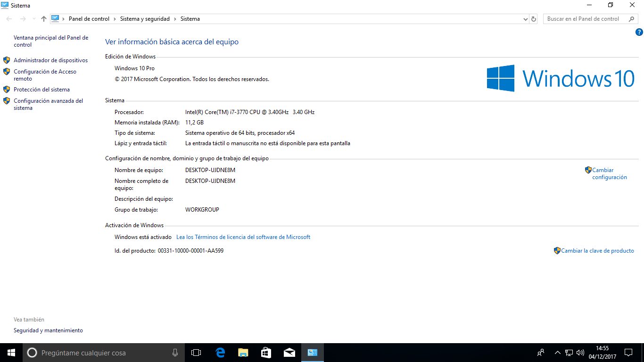644x362 pixels.
Task: Click 'Cambiar la clave de producto'
Action: click(x=597, y=251)
